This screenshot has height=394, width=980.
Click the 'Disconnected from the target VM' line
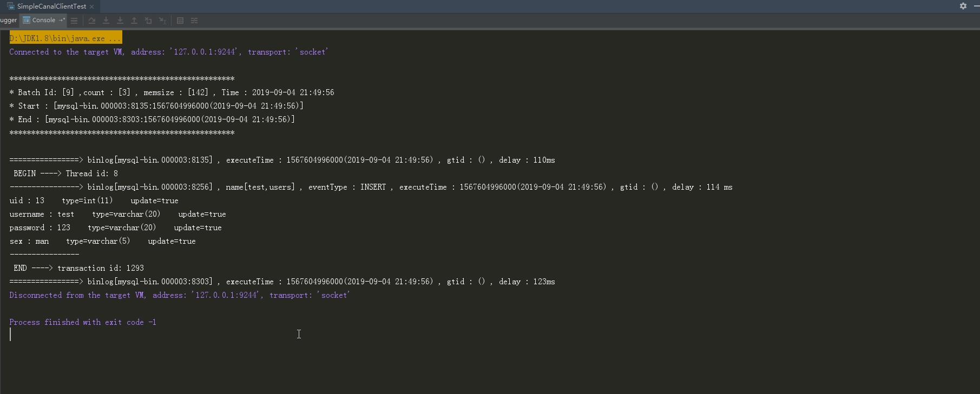[180, 295]
